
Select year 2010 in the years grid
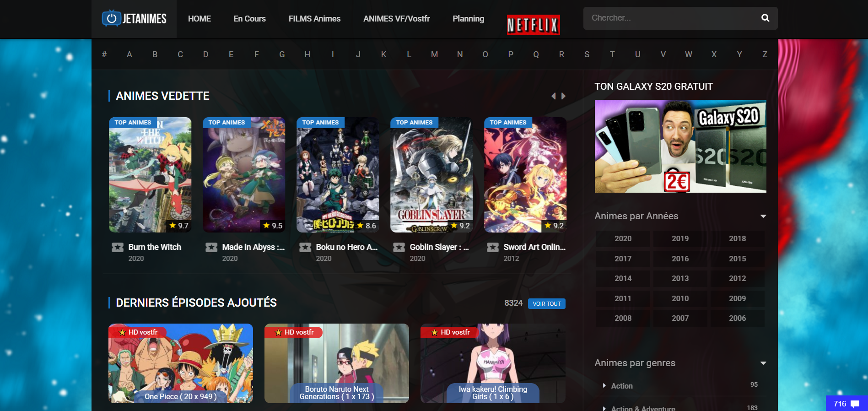[680, 298]
